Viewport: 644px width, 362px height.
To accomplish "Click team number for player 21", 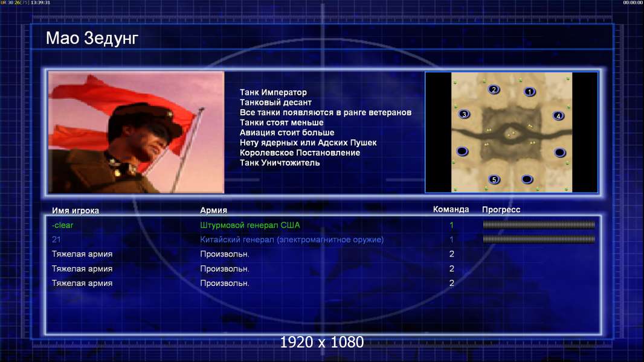I will (x=451, y=240).
